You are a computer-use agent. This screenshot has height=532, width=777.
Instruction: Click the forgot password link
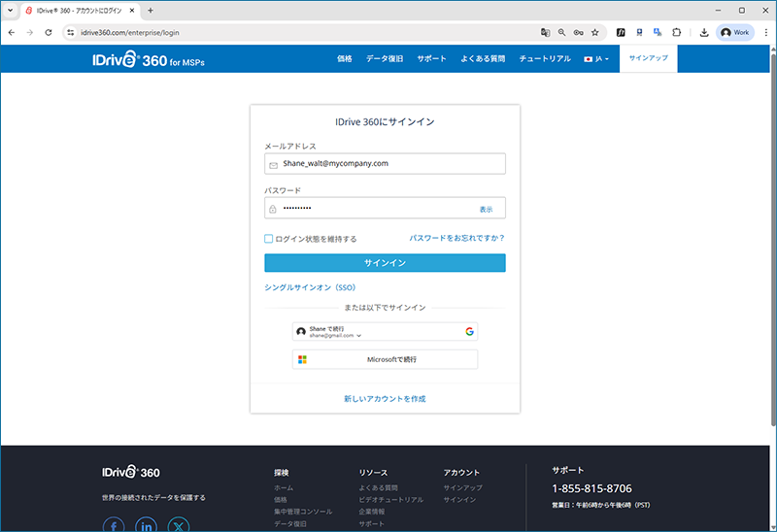click(x=456, y=238)
